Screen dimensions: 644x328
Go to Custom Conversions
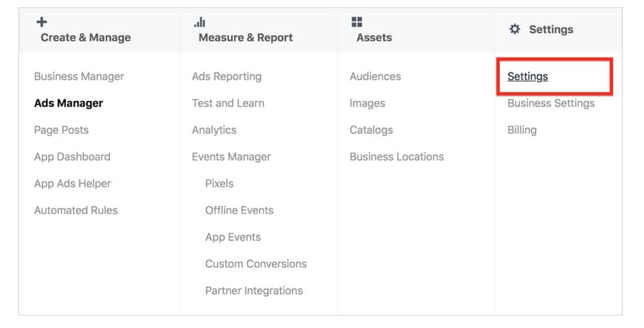(256, 264)
